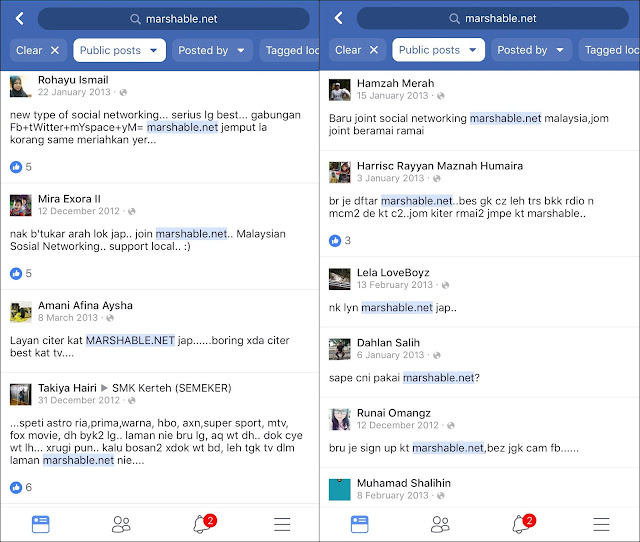Open Lela LoveBoyz's profile name
The width and height of the screenshot is (640, 542).
click(393, 272)
